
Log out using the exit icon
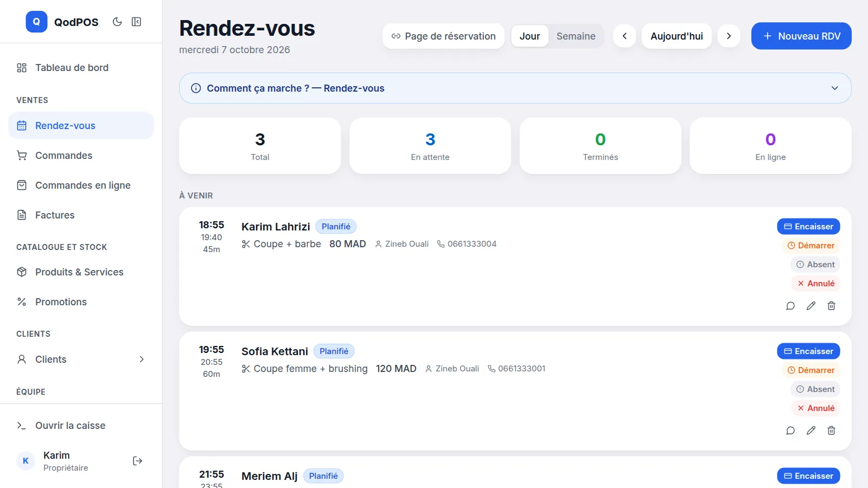click(138, 461)
